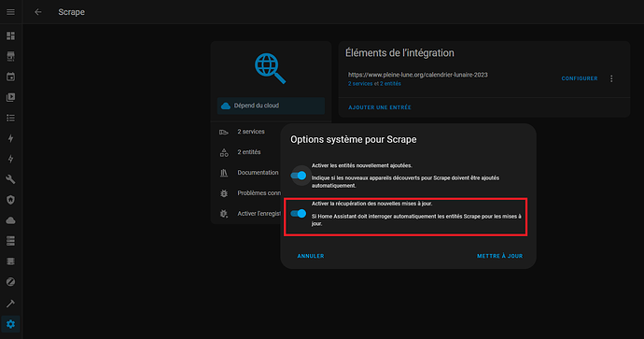Image resolution: width=644 pixels, height=339 pixels.
Task: Click the Éléments de l'intégration heading
Action: [399, 53]
